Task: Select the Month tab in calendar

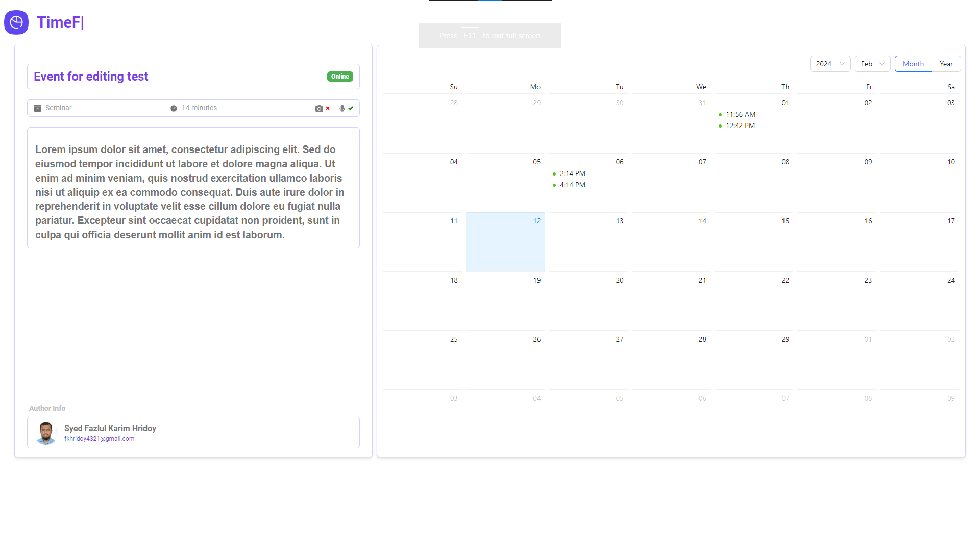Action: coord(913,63)
